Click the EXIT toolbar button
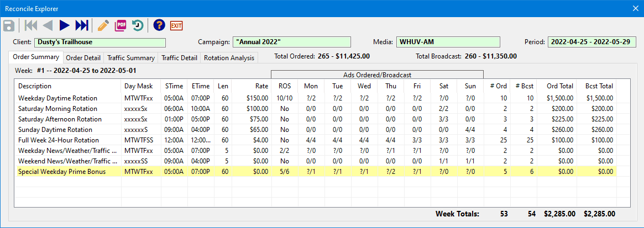The width and height of the screenshot is (644, 228). (176, 25)
